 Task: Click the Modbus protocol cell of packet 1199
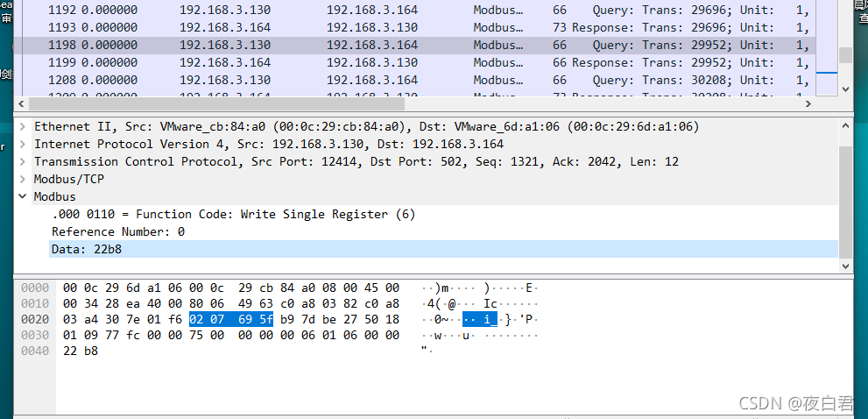point(498,62)
